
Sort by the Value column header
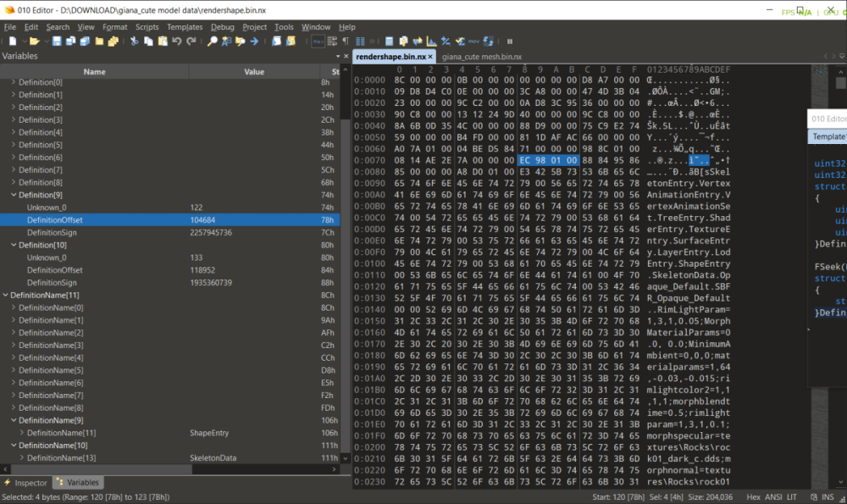coord(254,72)
